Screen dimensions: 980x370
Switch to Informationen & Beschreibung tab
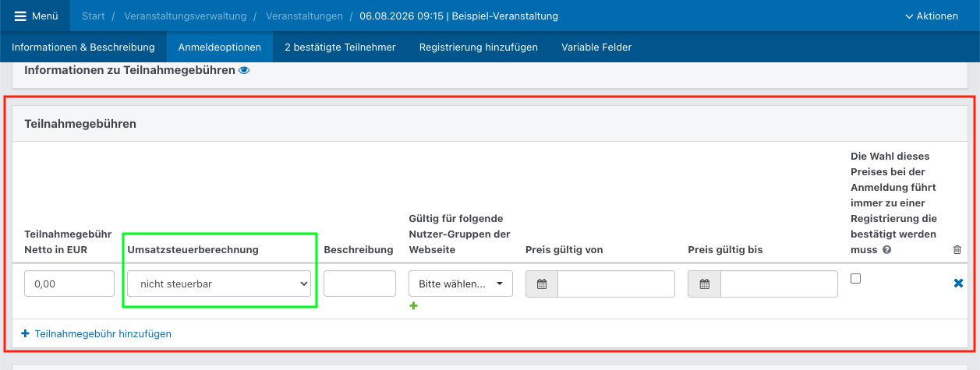coord(83,47)
